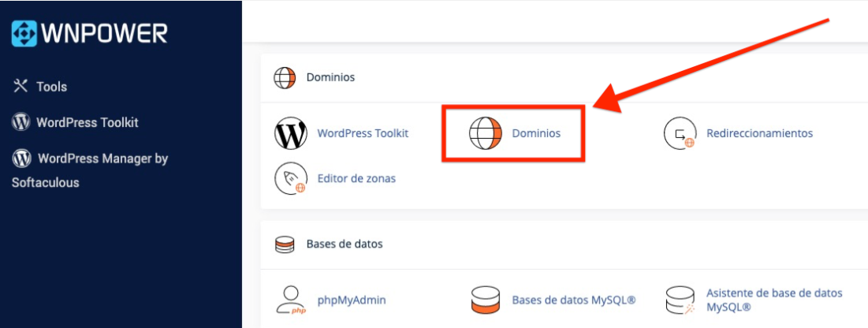The width and height of the screenshot is (868, 328).
Task: Open the Editor de zonas link
Action: pos(356,179)
